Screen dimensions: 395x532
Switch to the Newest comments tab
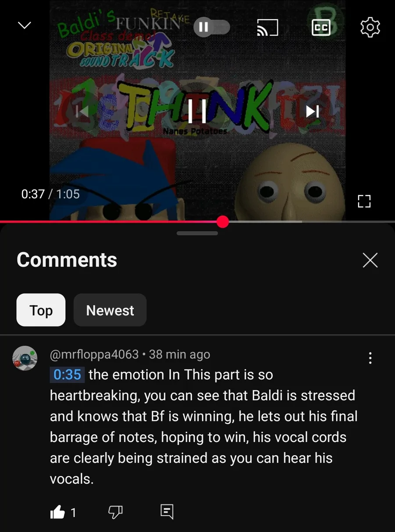[x=110, y=310]
